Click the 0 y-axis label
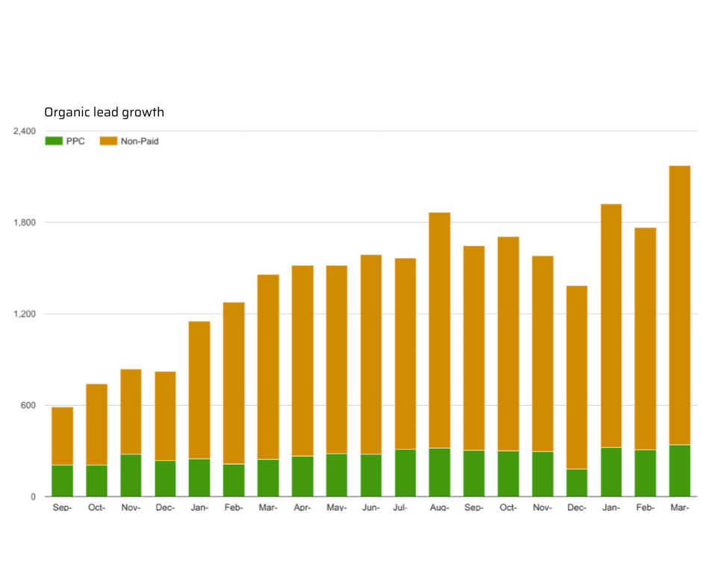This screenshot has height=588, width=702. tap(33, 497)
